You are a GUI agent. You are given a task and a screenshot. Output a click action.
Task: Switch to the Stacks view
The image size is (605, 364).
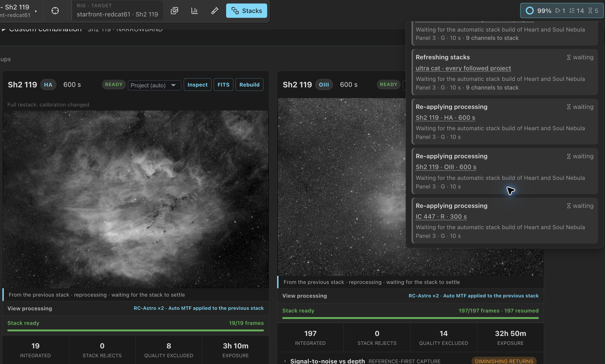coord(247,11)
